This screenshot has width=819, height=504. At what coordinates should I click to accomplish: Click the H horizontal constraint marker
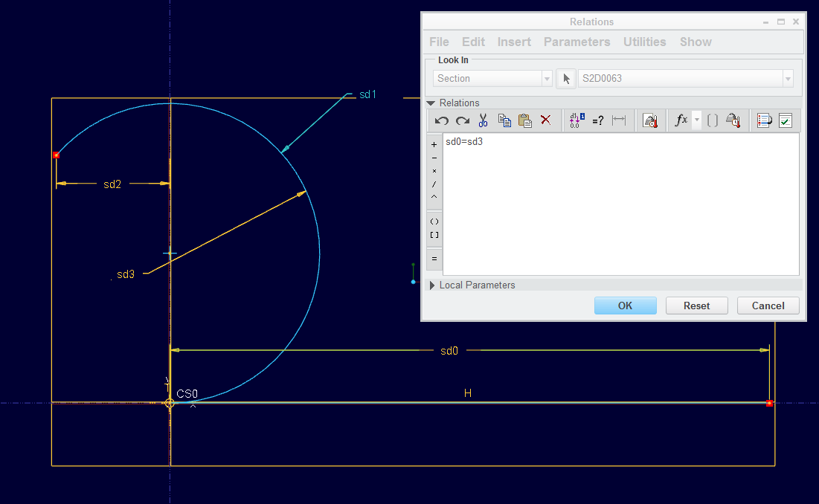[467, 393]
